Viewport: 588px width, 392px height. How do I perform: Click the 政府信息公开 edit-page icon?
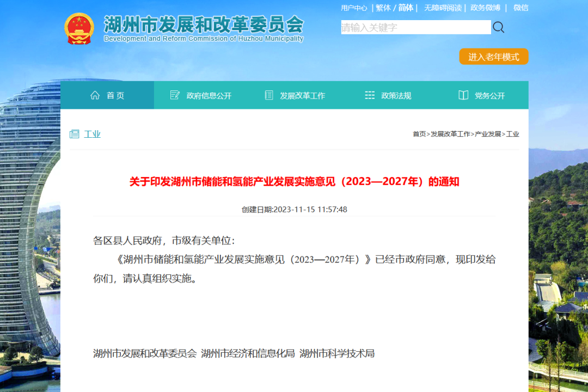click(x=175, y=95)
